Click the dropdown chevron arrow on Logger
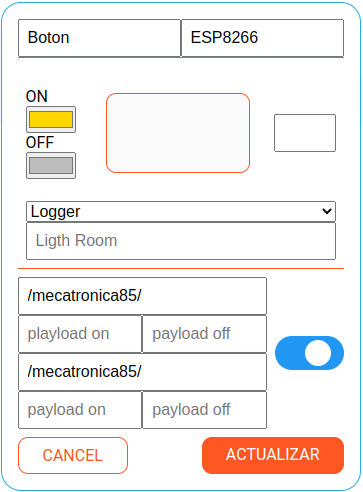 (x=327, y=211)
